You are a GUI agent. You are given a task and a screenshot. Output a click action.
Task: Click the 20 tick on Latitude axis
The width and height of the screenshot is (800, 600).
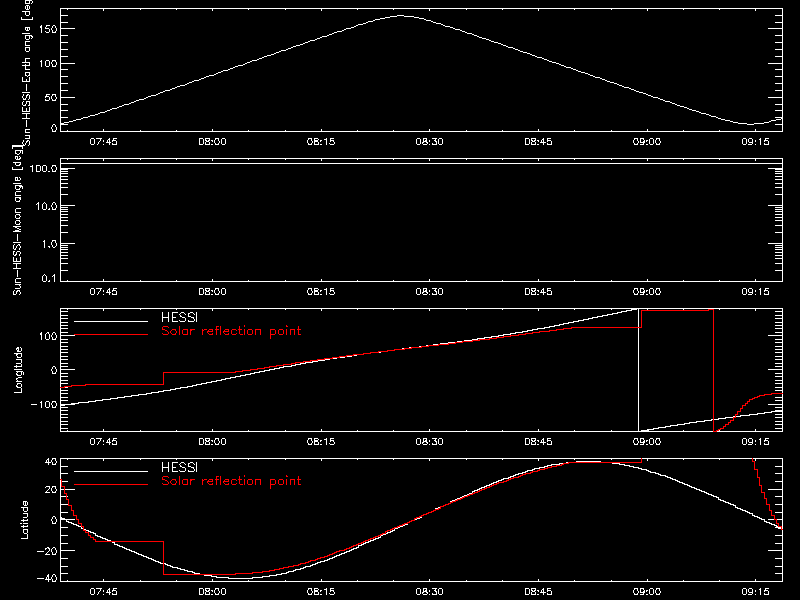[x=52, y=490]
